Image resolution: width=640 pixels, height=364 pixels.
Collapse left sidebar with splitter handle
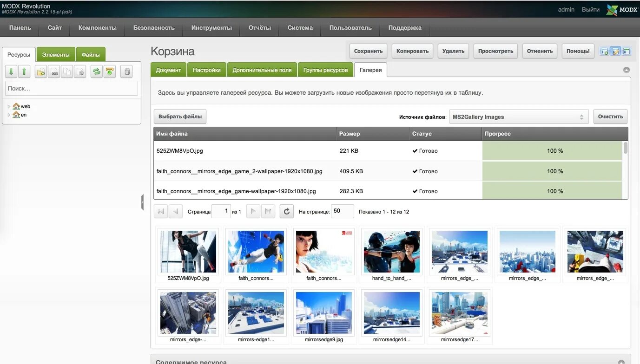(x=142, y=202)
